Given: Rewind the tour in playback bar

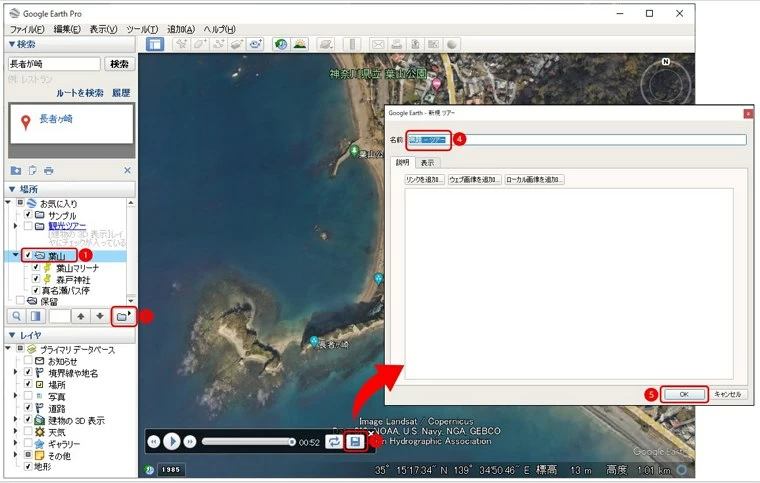Looking at the screenshot, I should pyautogui.click(x=154, y=442).
